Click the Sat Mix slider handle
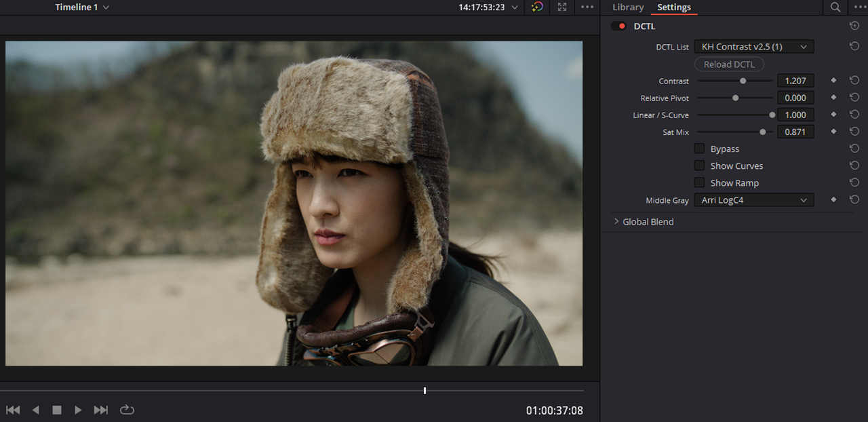 point(762,132)
